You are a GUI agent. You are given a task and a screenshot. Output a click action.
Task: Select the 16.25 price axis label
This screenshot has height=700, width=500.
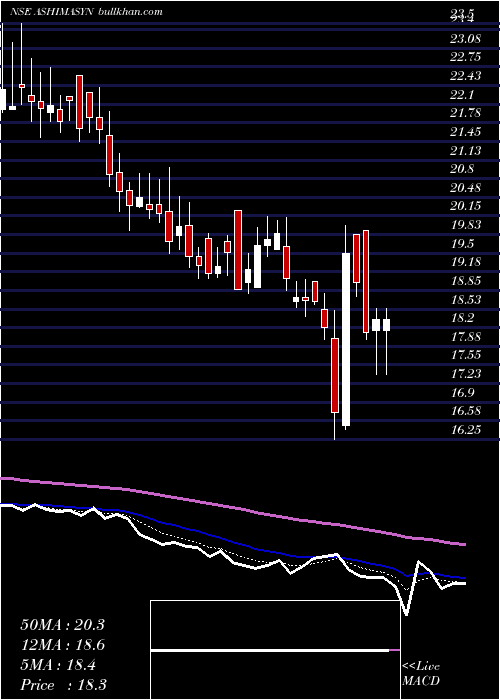click(x=466, y=429)
